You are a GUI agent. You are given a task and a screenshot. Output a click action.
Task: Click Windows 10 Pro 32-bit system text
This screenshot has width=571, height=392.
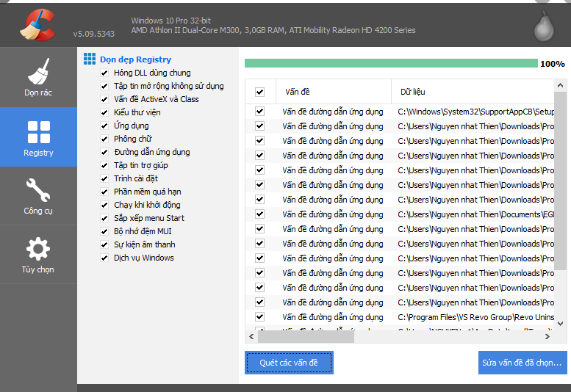point(170,21)
